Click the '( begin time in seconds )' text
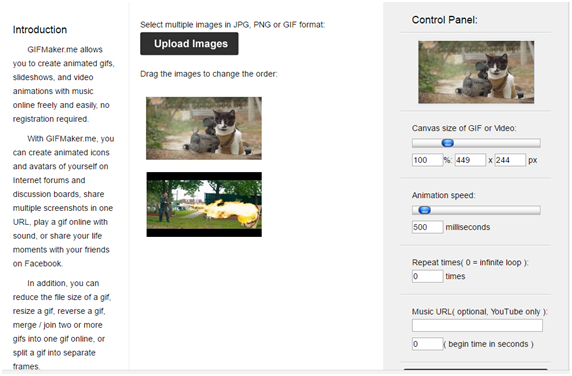Viewport: 572px width, 376px height. pyautogui.click(x=488, y=344)
